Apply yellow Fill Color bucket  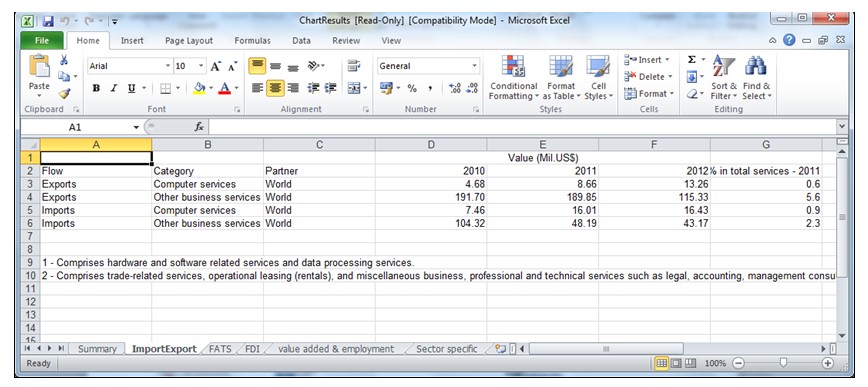click(x=200, y=88)
